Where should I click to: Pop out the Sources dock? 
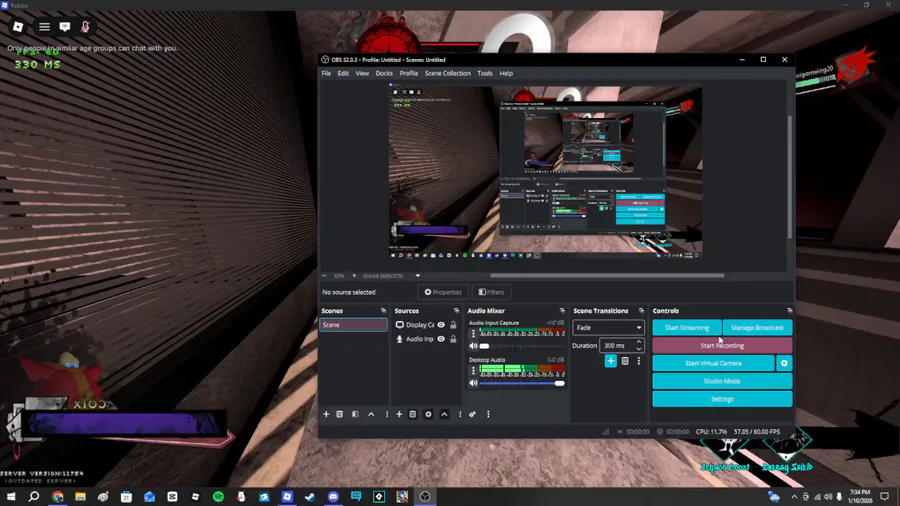(456, 311)
